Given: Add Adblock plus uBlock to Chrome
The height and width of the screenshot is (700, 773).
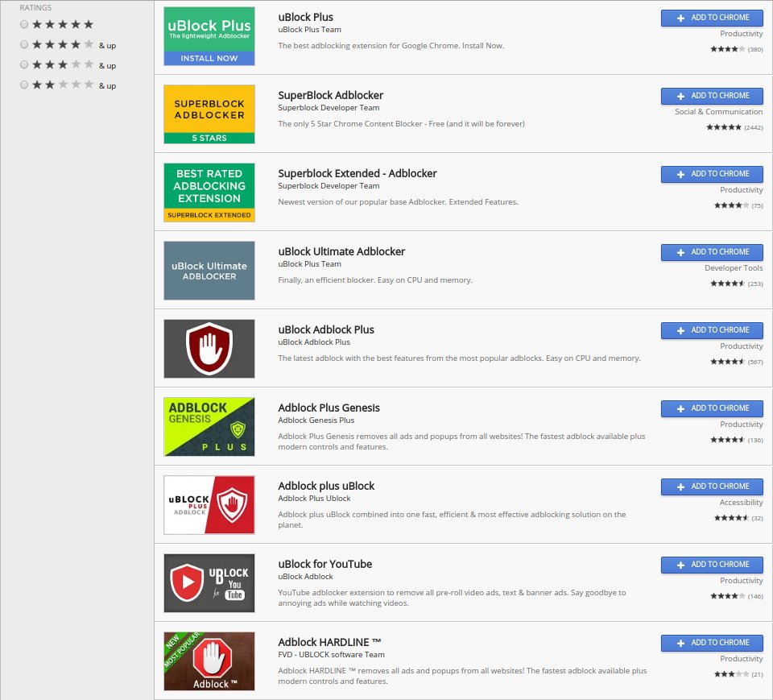Looking at the screenshot, I should (712, 487).
